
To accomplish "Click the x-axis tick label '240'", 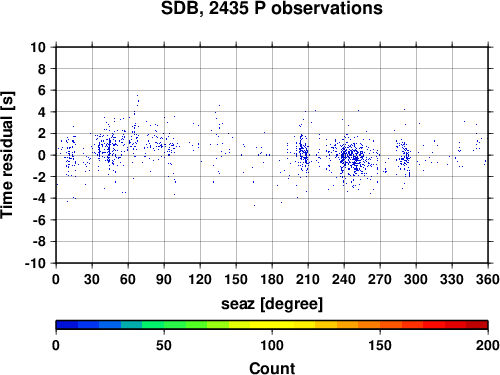I will 344,279.
